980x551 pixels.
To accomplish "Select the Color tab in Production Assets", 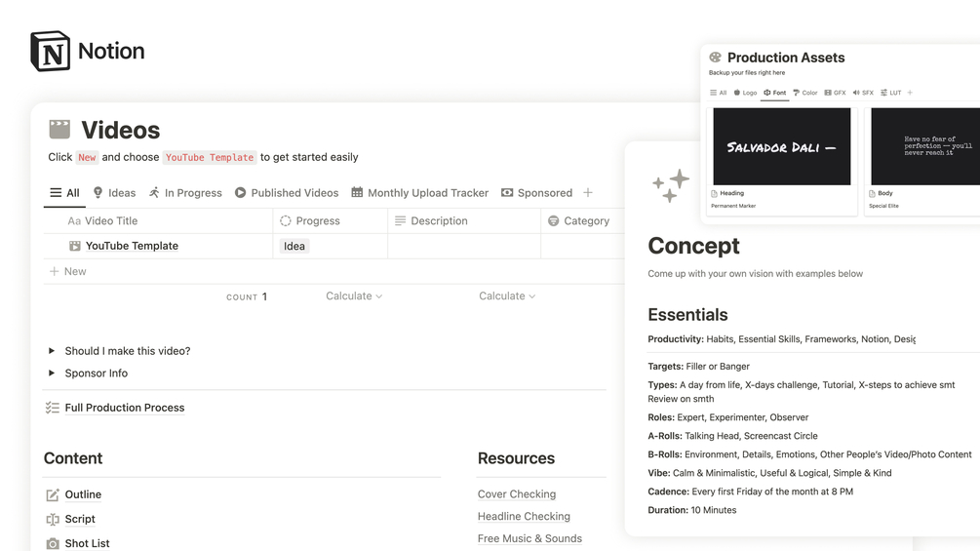I will click(805, 93).
